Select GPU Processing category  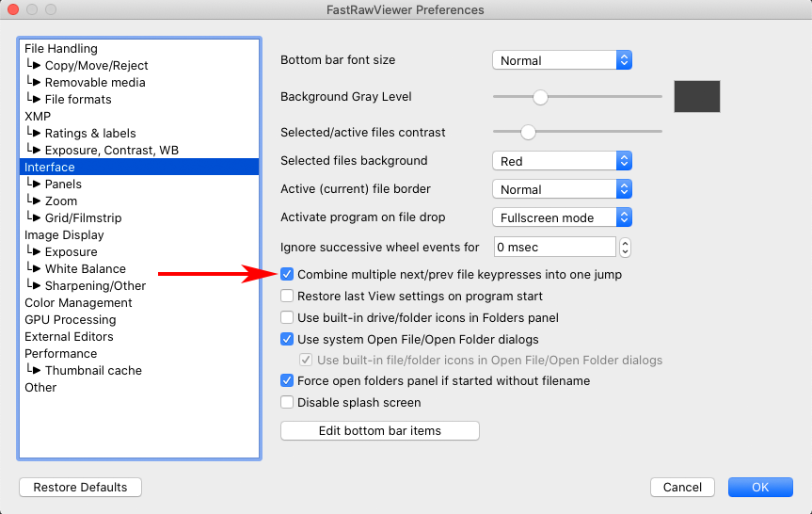(x=71, y=320)
